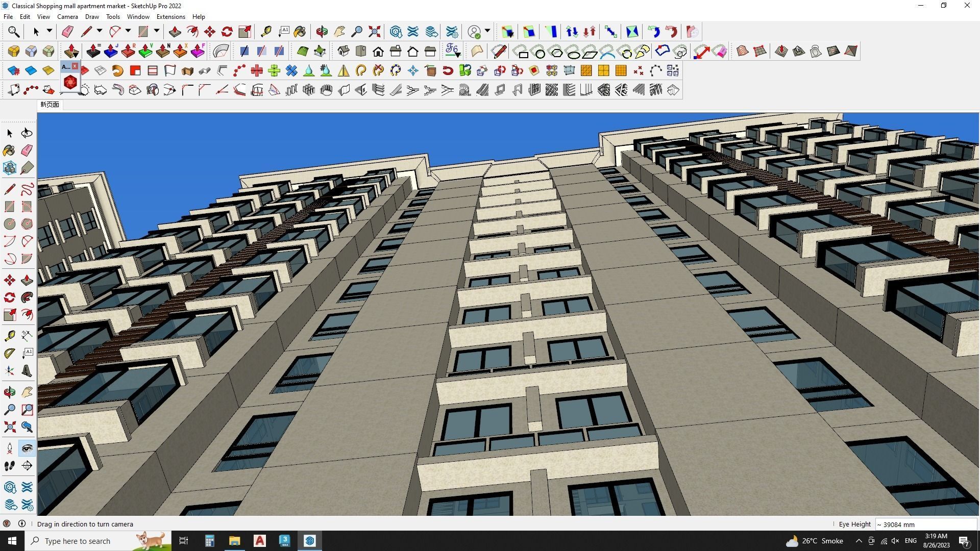The image size is (980, 551).
Task: Select the Walk tool with footprints icon
Action: click(9, 465)
